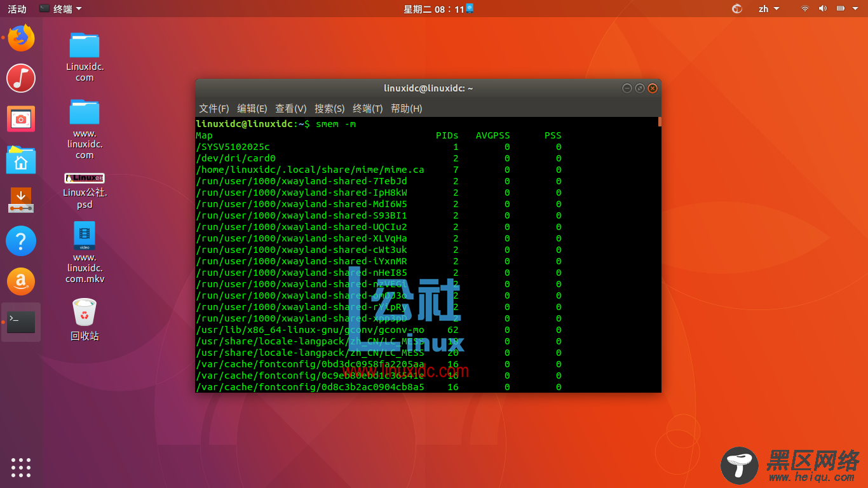
Task: Click the /SYSV5102025c row
Action: [x=378, y=147]
